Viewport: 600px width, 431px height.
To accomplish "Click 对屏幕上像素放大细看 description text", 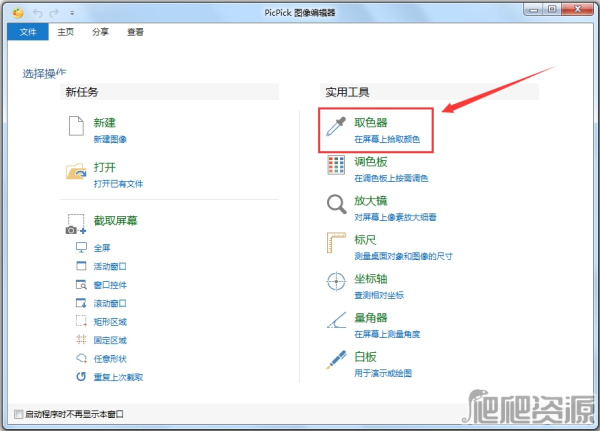I will tap(395, 217).
